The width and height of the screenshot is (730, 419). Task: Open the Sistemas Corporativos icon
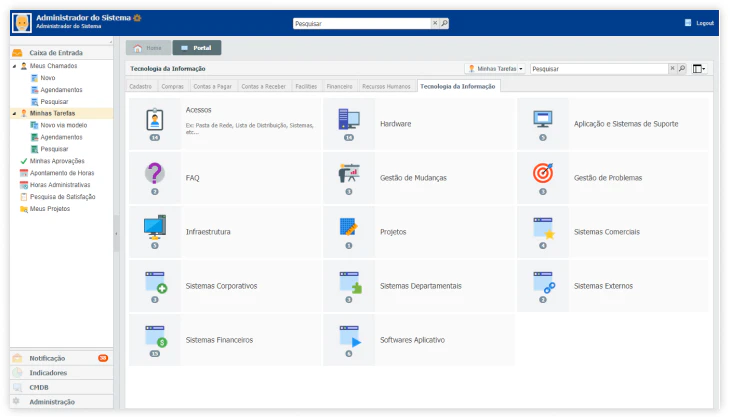click(x=156, y=282)
